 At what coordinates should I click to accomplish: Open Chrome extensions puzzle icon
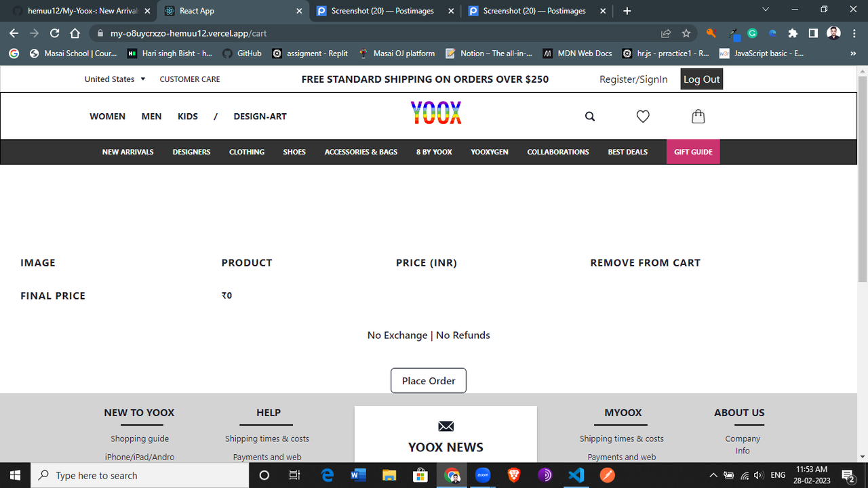(793, 33)
